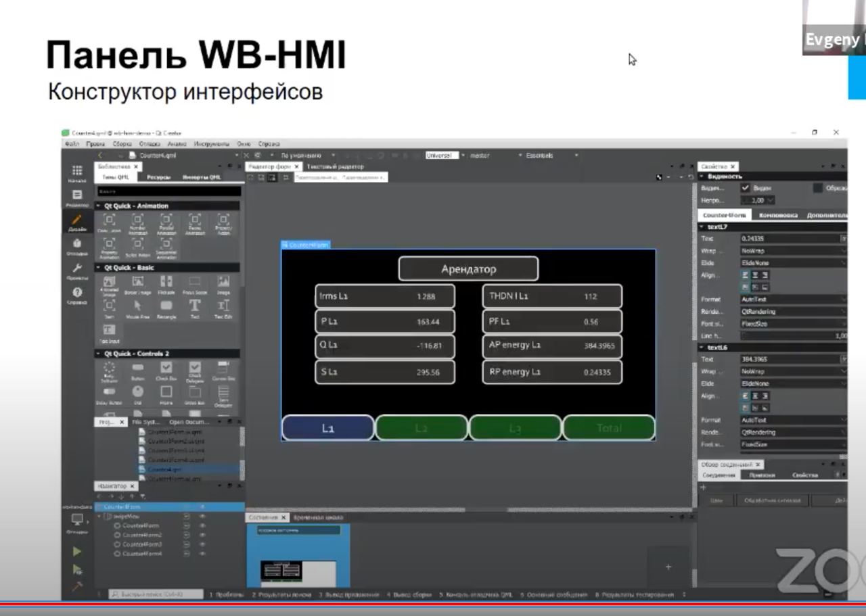The image size is (866, 616).
Task: Open the Результаты поиска output pane
Action: 281,594
